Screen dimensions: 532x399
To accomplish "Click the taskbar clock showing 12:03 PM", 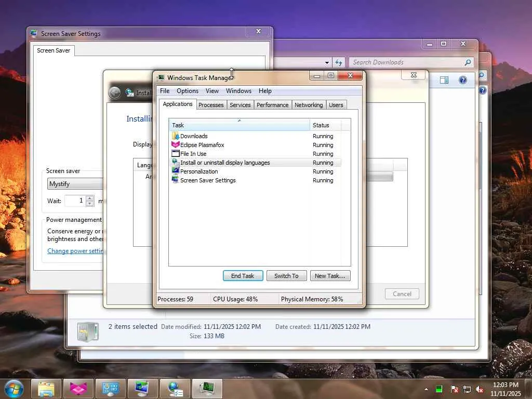I will pos(506,389).
